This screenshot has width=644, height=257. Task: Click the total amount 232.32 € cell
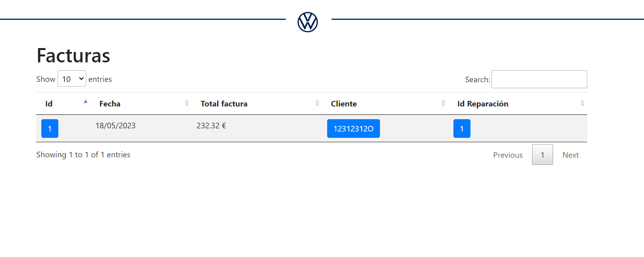click(211, 126)
